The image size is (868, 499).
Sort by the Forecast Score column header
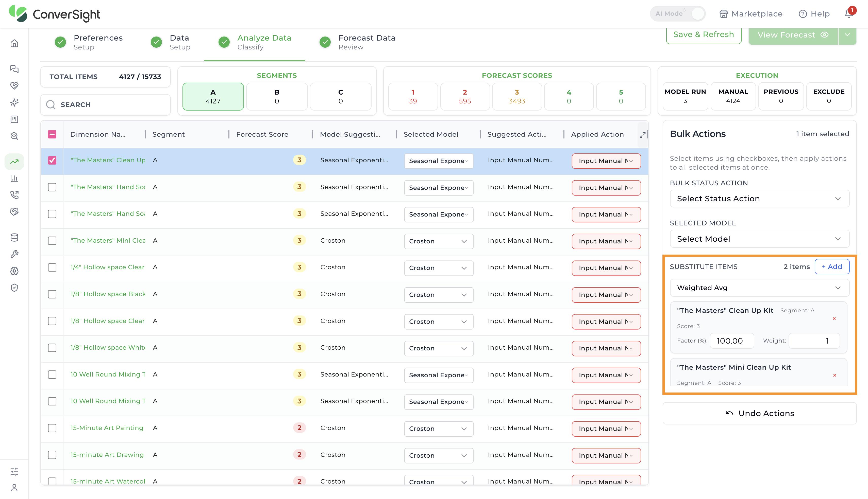click(x=262, y=134)
